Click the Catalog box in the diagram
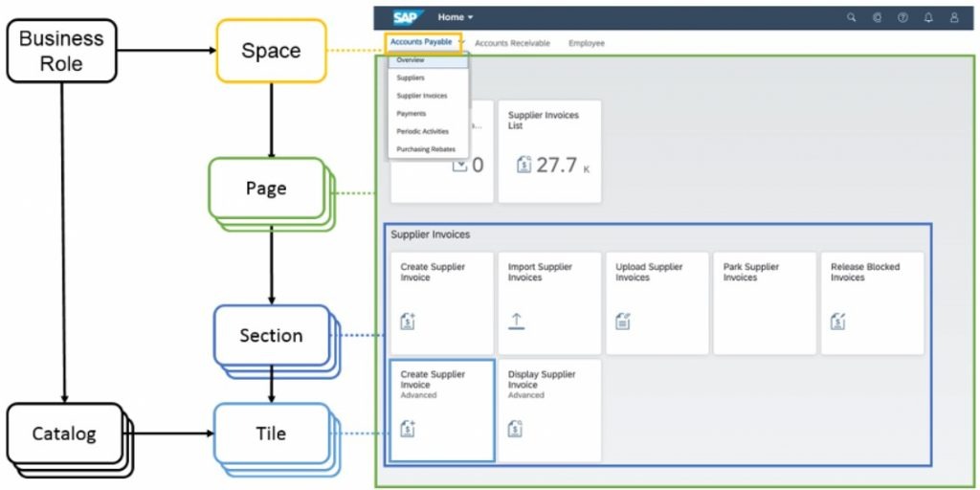Screen dimensions: 980x490 [x=65, y=434]
